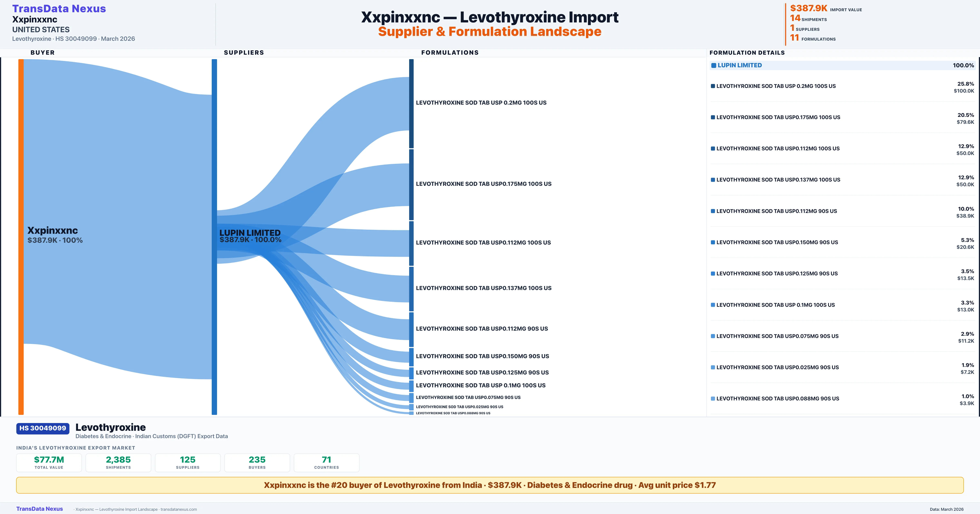Click the marker beside USP0.175MG 100S US detail

(x=713, y=117)
